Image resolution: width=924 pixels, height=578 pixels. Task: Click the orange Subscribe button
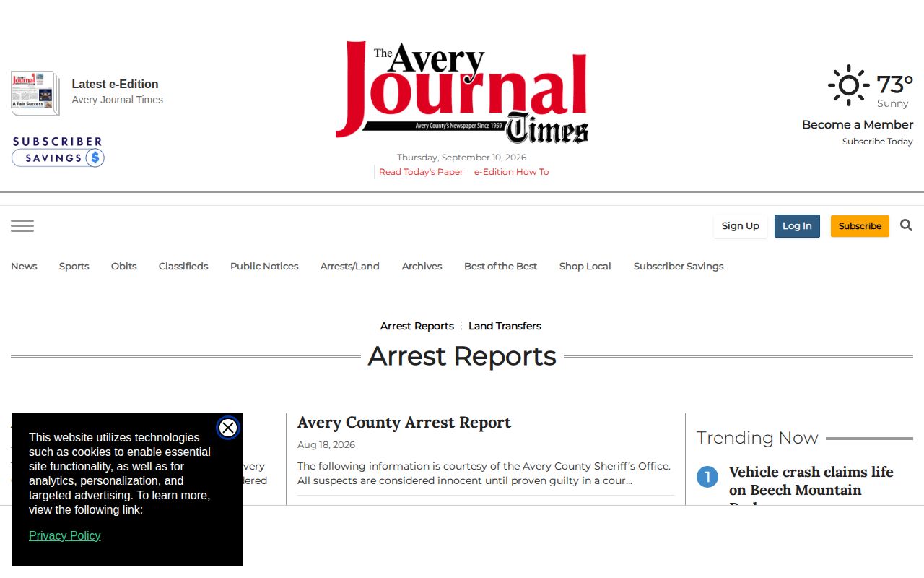[x=860, y=226]
